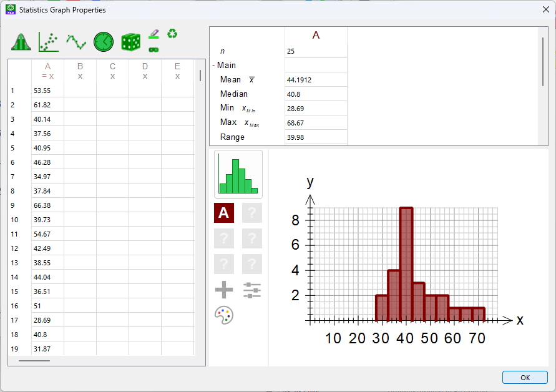The width and height of the screenshot is (556, 392).
Task: Open the histogram graph type selector
Action: (238, 174)
